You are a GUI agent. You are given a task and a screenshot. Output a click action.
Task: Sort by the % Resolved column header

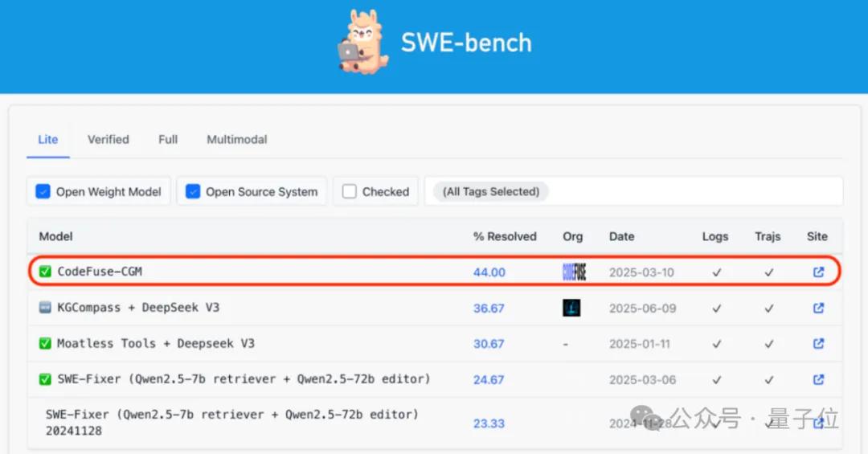pos(505,236)
